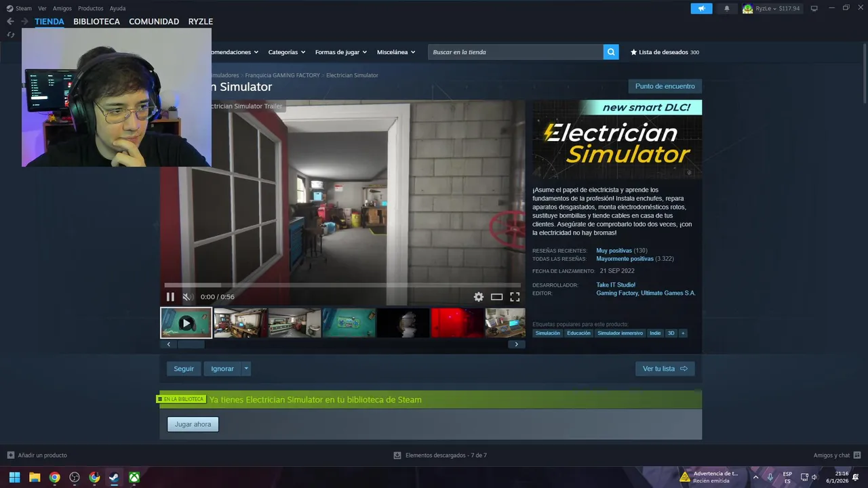Click the Ignorar button
Image resolution: width=868 pixels, height=488 pixels.
tap(222, 369)
